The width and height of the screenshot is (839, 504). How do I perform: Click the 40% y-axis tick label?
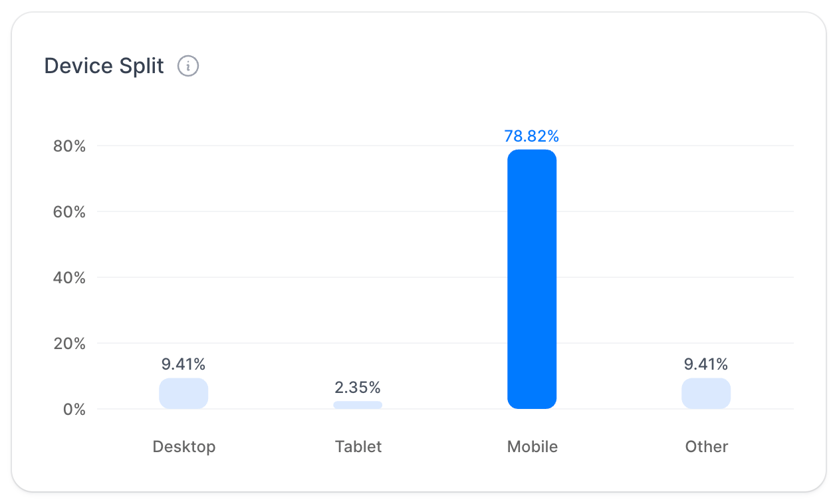pyautogui.click(x=70, y=278)
